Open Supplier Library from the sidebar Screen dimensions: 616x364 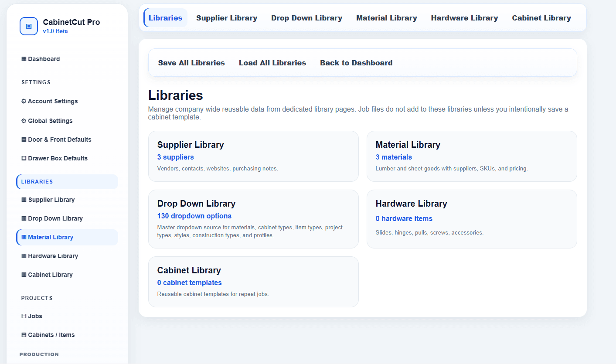coord(48,200)
